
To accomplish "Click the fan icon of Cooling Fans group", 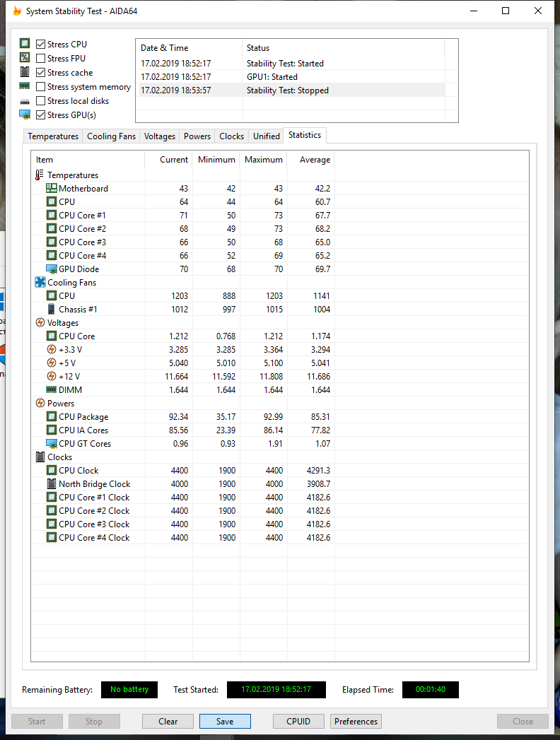I will click(40, 282).
